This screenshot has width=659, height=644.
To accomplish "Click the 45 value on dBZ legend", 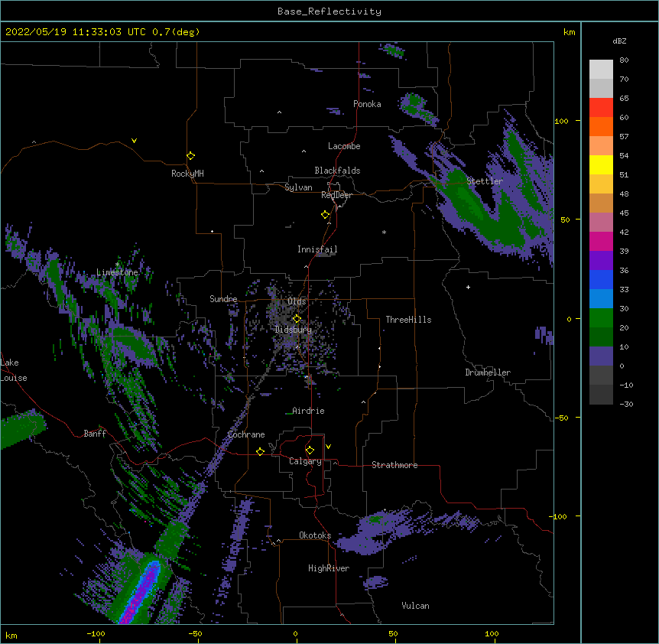I will point(624,213).
